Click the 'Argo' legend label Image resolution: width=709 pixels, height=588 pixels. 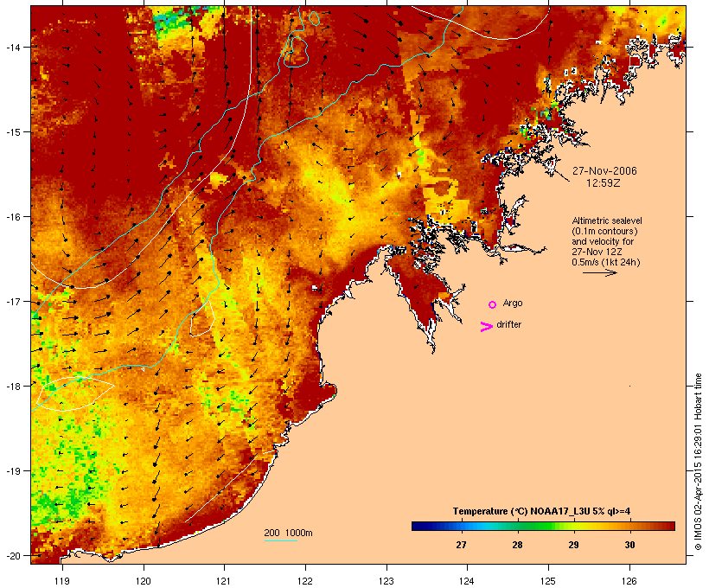point(513,303)
